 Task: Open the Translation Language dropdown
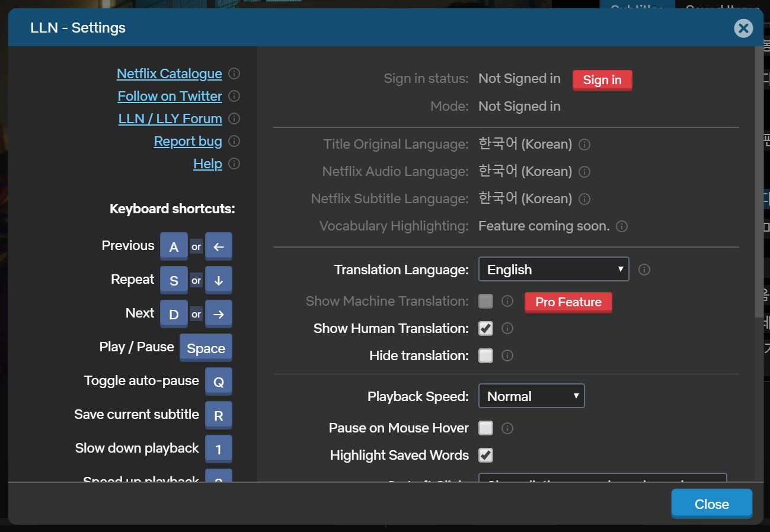pyautogui.click(x=553, y=270)
